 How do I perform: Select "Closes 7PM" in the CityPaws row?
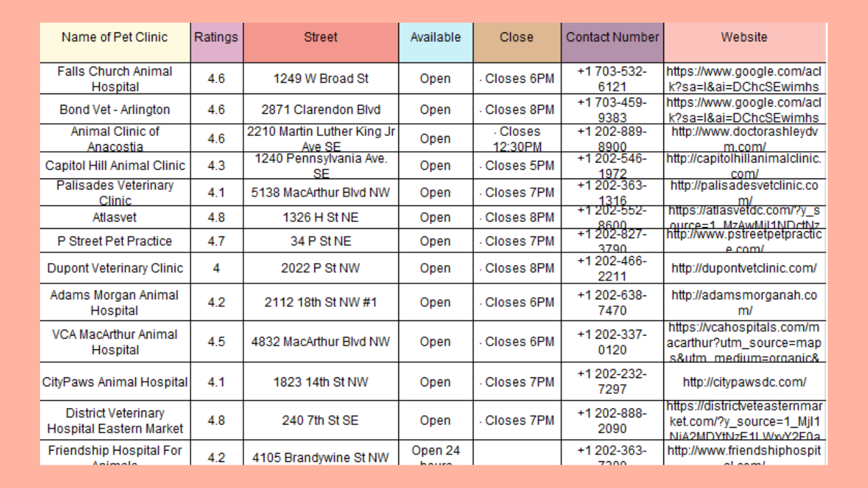pyautogui.click(x=518, y=382)
